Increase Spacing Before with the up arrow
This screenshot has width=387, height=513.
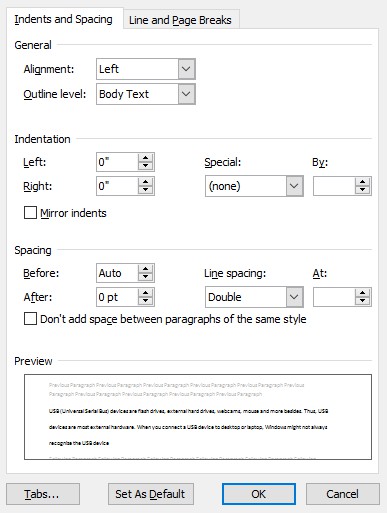click(x=145, y=269)
